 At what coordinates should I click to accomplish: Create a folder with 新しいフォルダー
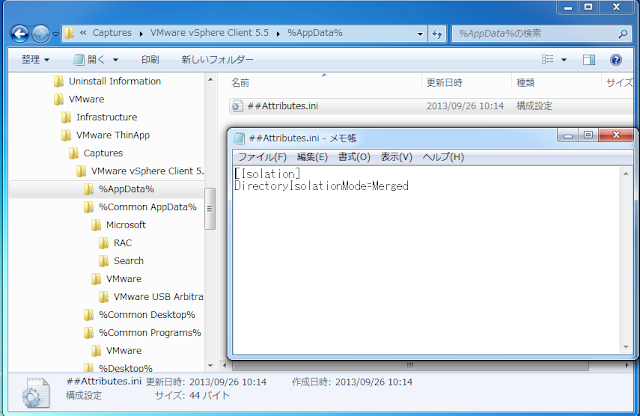pyautogui.click(x=217, y=60)
